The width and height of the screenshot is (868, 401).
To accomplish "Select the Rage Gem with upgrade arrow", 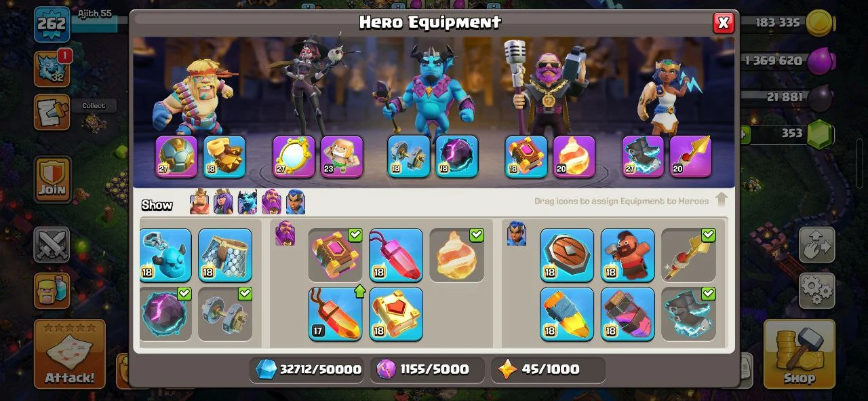I will (335, 313).
